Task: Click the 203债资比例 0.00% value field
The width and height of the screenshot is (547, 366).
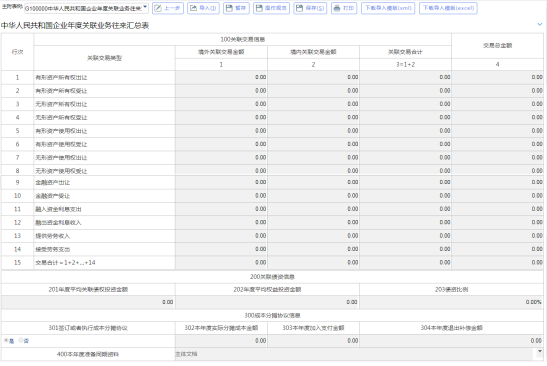Action: tap(451, 302)
